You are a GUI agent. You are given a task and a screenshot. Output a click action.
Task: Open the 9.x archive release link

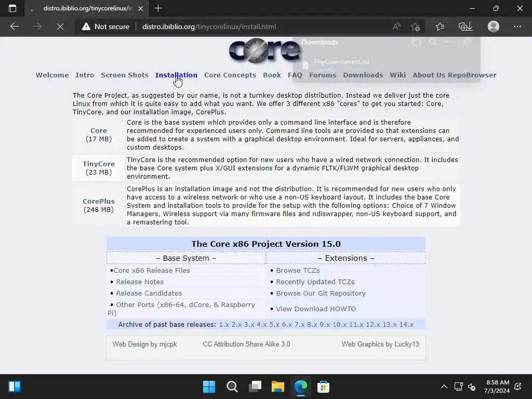point(325,325)
